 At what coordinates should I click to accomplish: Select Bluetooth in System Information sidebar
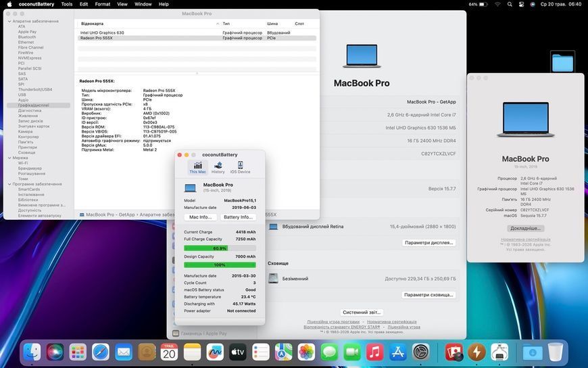(27, 37)
